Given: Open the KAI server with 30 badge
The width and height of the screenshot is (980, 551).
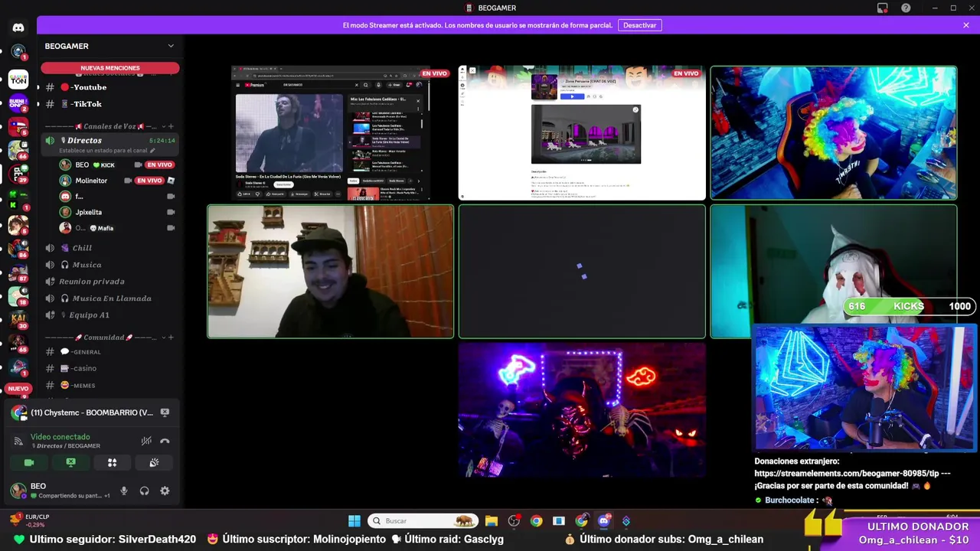Looking at the screenshot, I should 18,319.
